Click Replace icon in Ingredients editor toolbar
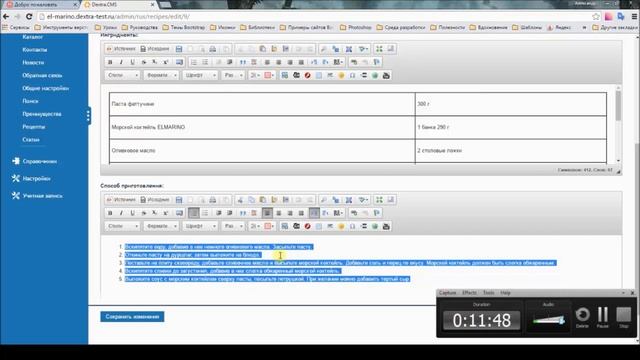The height and width of the screenshot is (360, 640). click(x=336, y=49)
